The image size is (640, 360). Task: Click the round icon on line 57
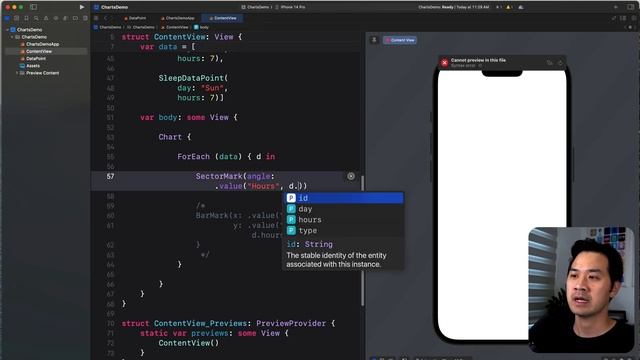(351, 176)
